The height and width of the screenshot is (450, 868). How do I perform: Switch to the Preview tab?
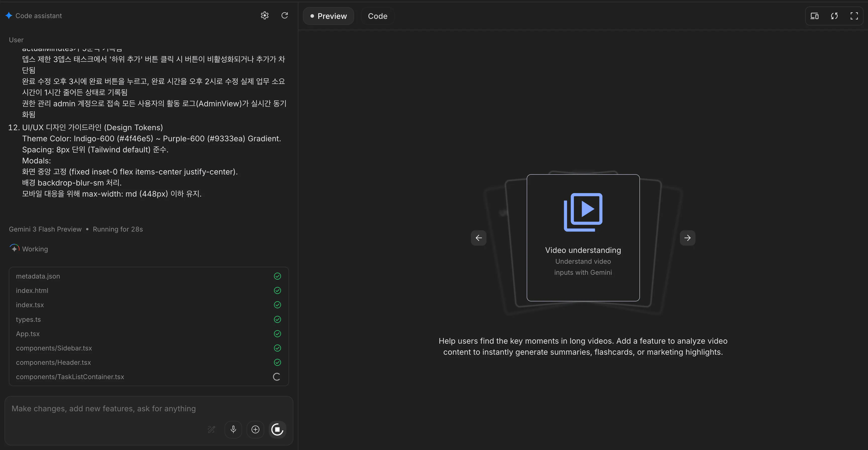pyautogui.click(x=328, y=16)
